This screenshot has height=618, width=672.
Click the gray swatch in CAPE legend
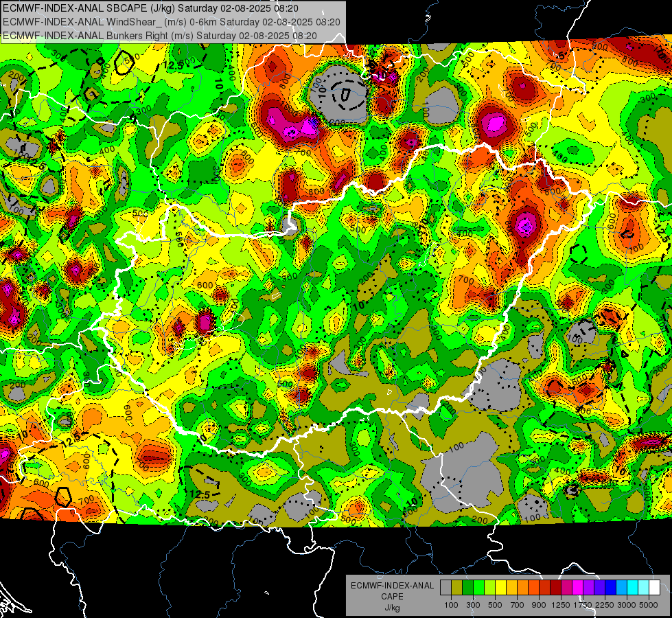pyautogui.click(x=445, y=588)
